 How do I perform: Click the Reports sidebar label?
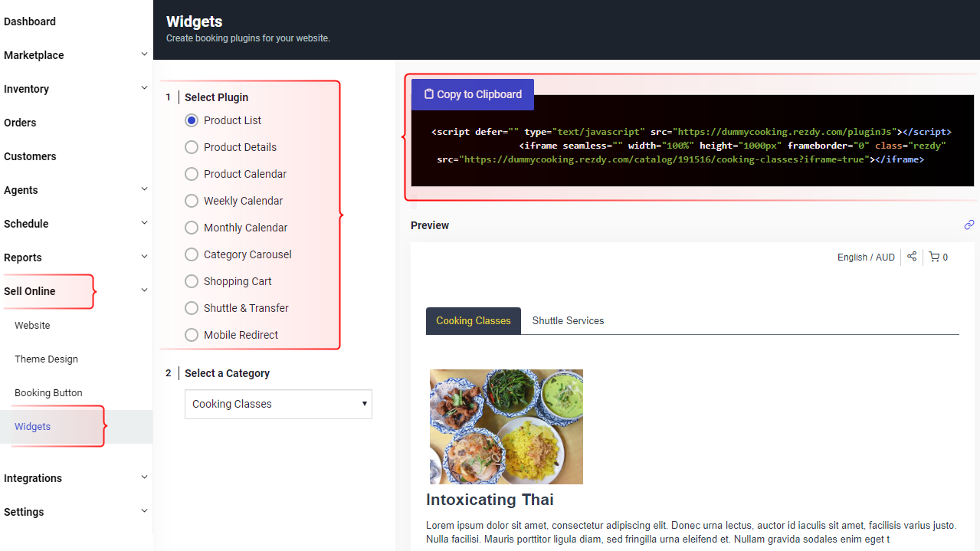tap(23, 257)
